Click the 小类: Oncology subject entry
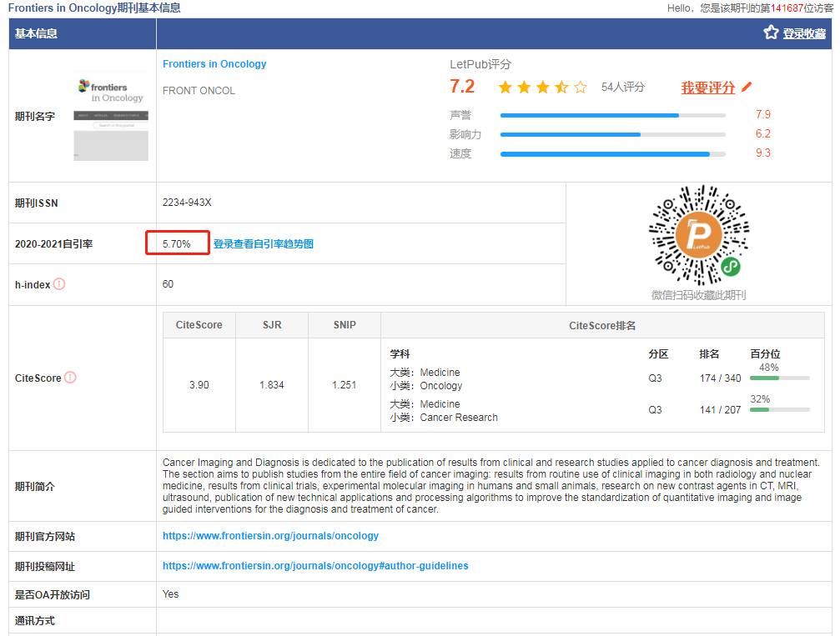Image resolution: width=840 pixels, height=636 pixels. (426, 385)
